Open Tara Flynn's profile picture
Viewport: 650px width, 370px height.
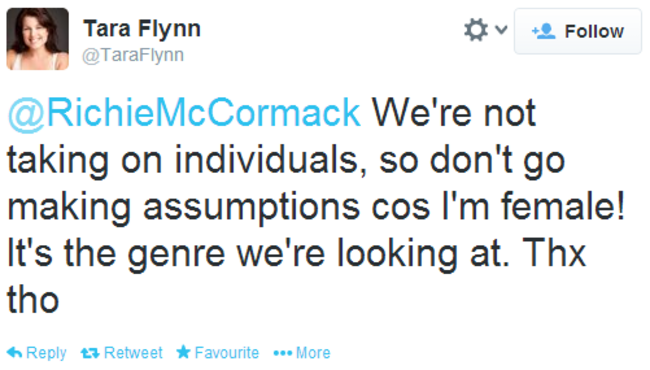38,39
